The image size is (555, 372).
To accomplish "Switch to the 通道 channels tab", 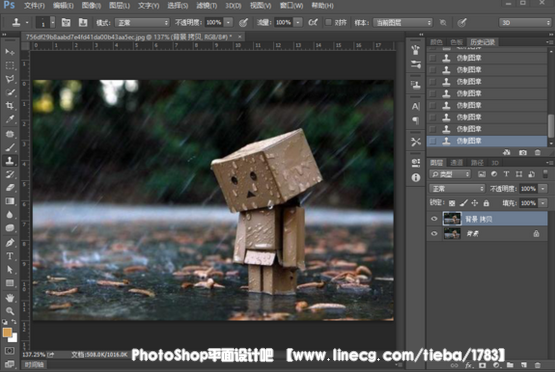I will pyautogui.click(x=456, y=163).
